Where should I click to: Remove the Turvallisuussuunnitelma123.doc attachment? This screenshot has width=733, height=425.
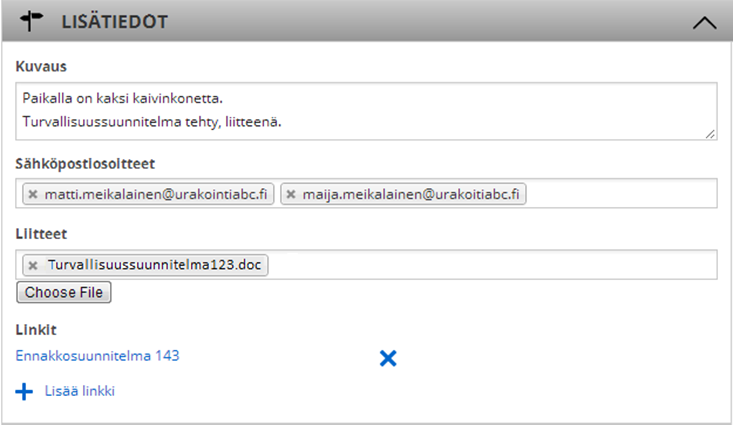(33, 266)
